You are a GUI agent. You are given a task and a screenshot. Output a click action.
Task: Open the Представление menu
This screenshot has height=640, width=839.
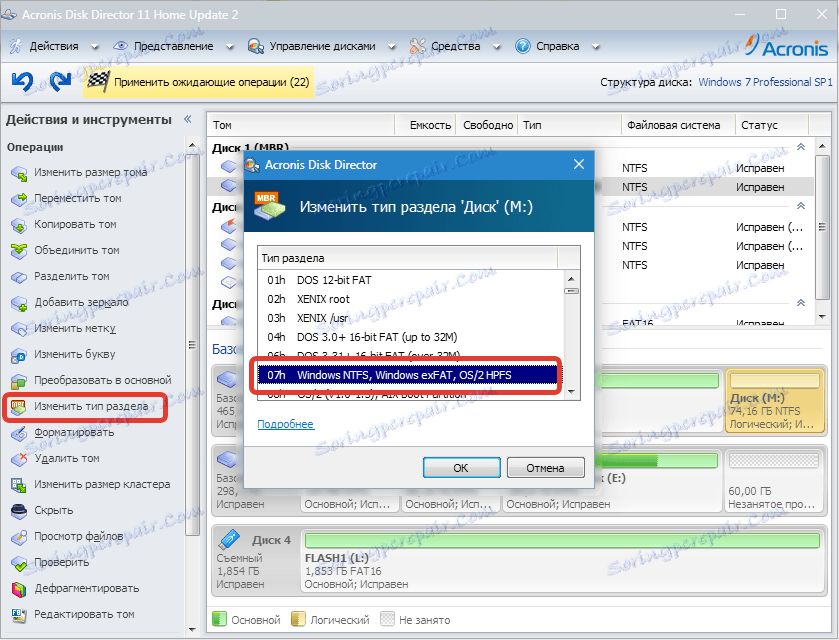point(173,47)
